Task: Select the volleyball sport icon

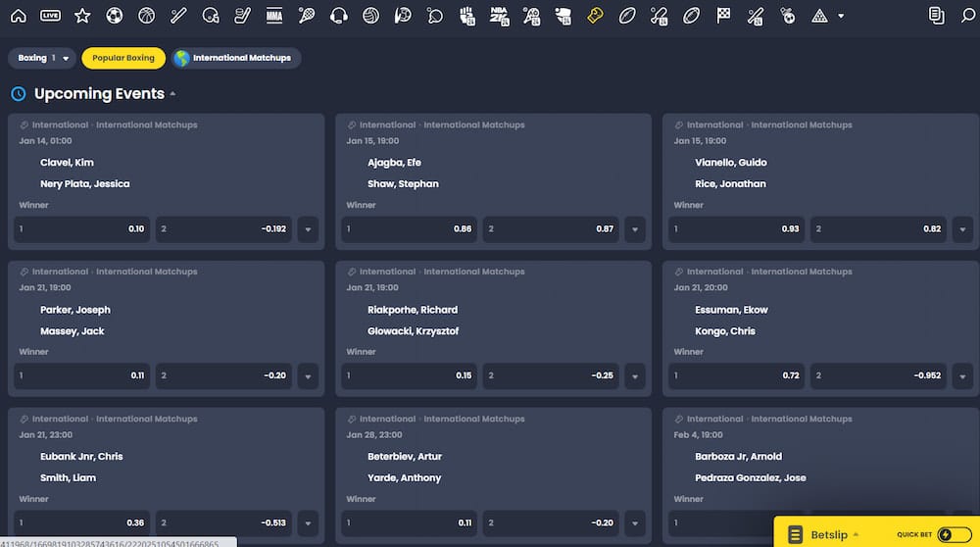Action: point(370,16)
